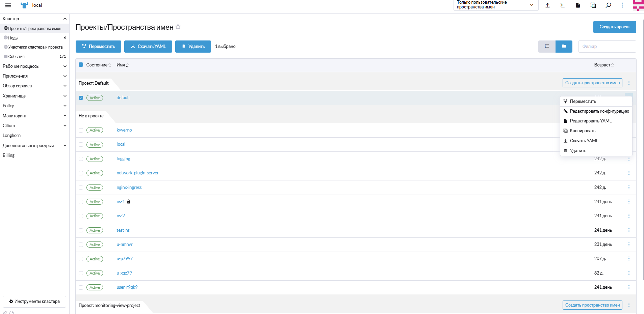Open the network-plugin-server namespace link
Image resolution: width=644 pixels, height=314 pixels.
[137, 173]
